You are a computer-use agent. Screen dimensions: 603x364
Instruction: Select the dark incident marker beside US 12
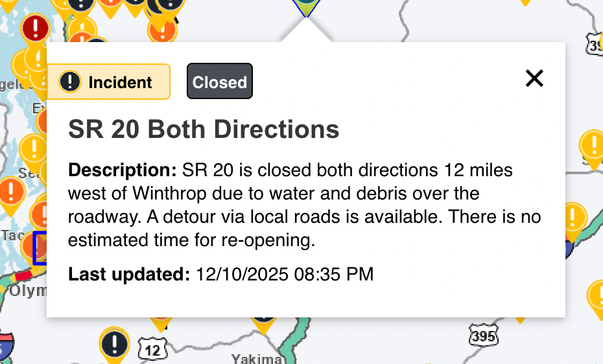point(115,341)
